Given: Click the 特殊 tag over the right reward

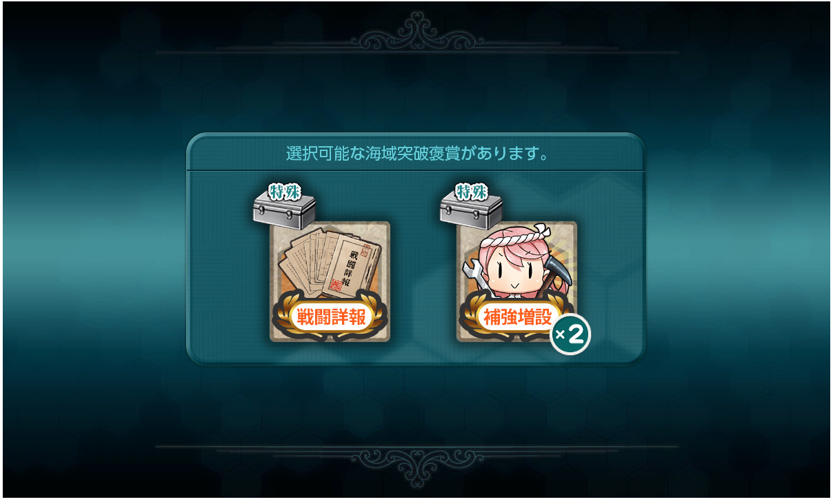Looking at the screenshot, I should [x=471, y=191].
